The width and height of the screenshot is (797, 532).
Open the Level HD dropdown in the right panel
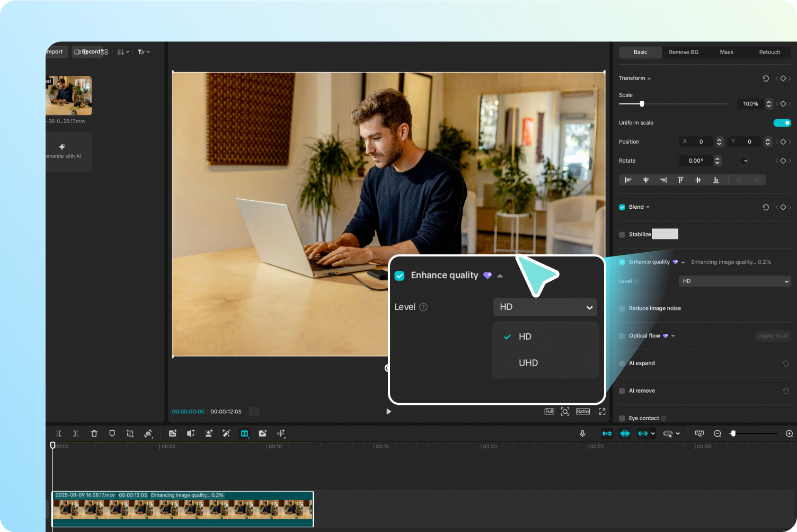point(735,281)
